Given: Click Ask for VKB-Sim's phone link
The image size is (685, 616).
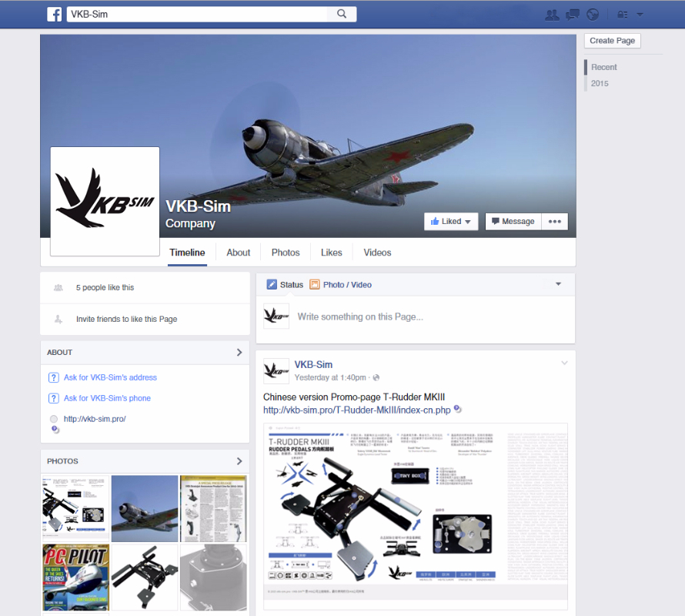Looking at the screenshot, I should (107, 398).
